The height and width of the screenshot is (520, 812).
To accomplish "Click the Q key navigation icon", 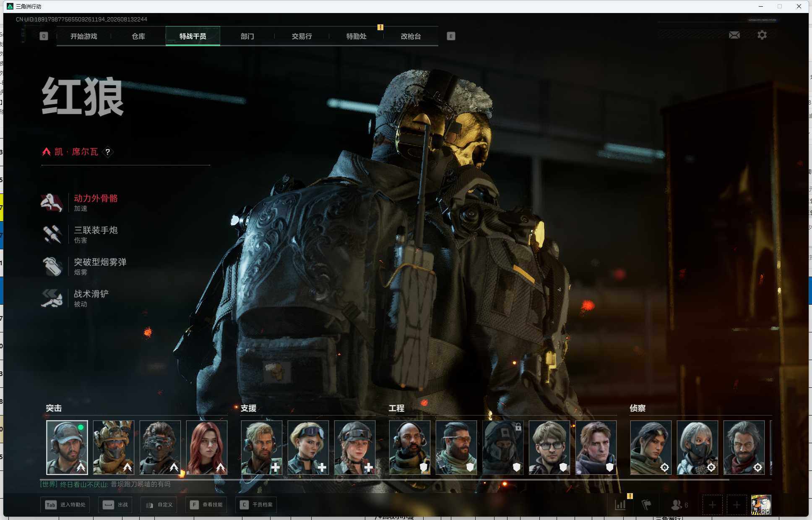I will pos(44,36).
